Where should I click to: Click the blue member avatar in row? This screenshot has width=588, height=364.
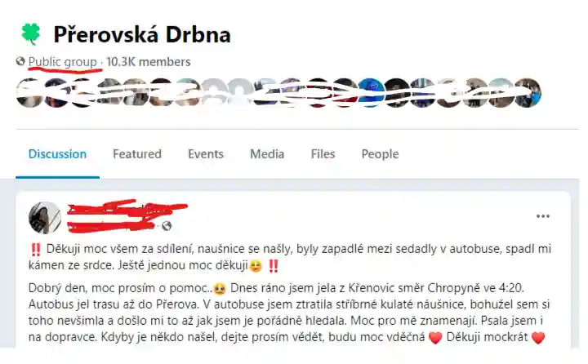click(x=371, y=93)
